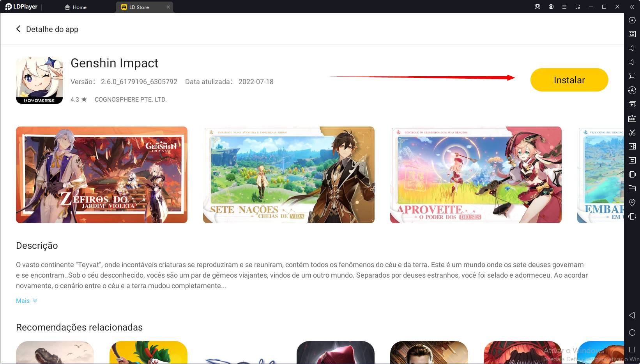Click the Android back triangle button
The width and height of the screenshot is (640, 364).
632,315
